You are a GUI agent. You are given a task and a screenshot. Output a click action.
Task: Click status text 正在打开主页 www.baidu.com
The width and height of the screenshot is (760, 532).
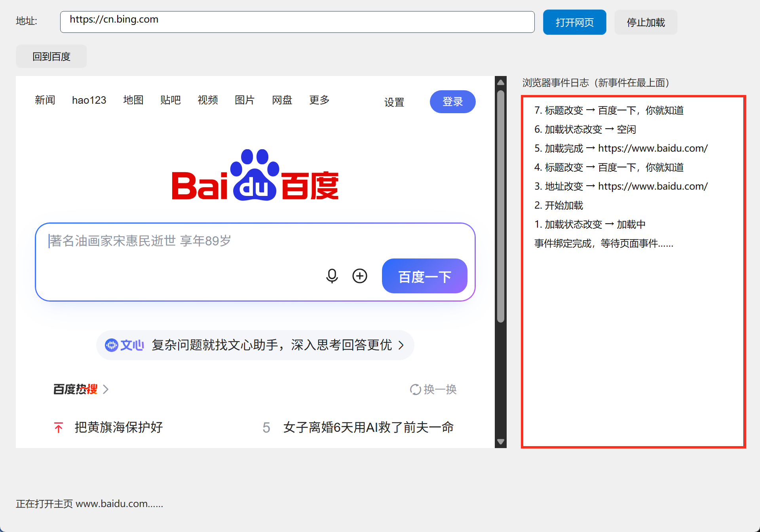pyautogui.click(x=89, y=504)
